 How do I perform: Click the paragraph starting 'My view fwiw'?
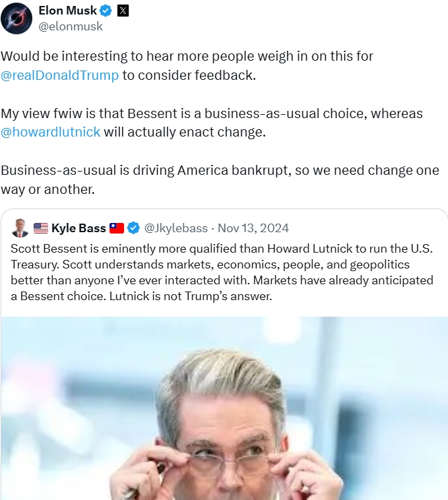coord(212,123)
